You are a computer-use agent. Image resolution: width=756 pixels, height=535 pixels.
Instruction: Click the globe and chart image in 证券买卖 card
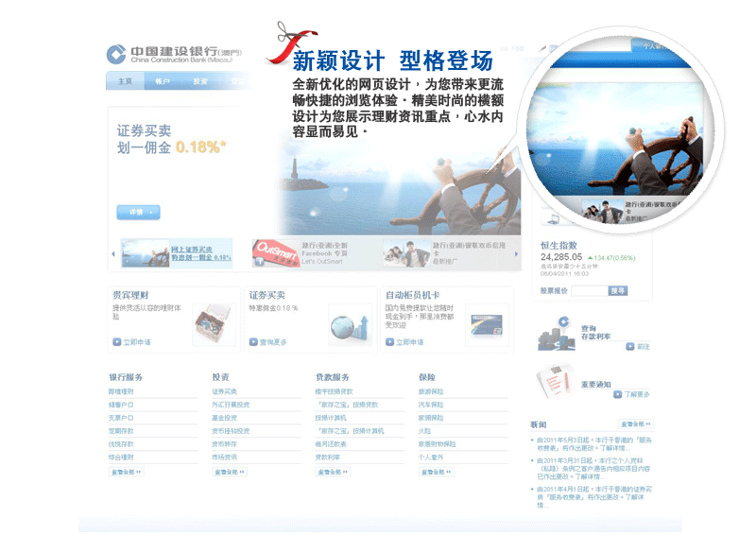[350, 325]
